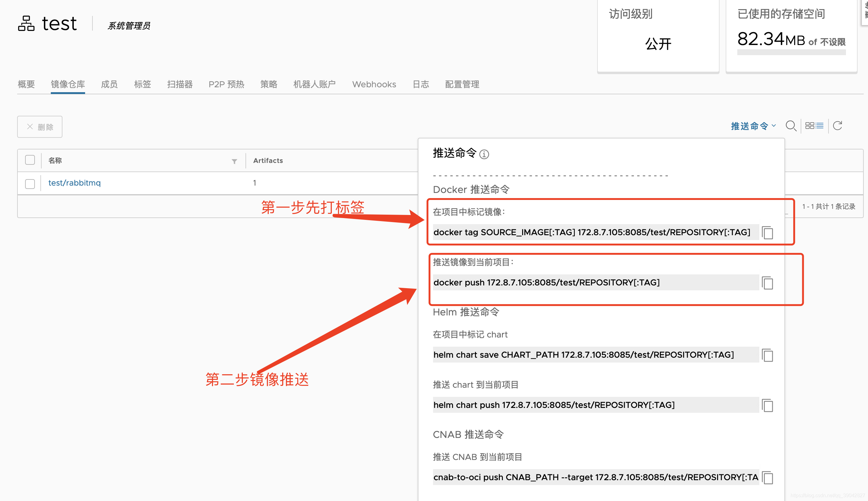Select the 镜像仓库 tab

[68, 84]
